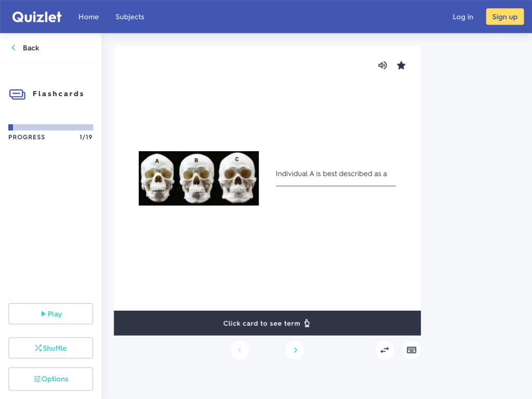532x399 pixels.
Task: Click the 1/19 progress counter
Action: [86, 137]
